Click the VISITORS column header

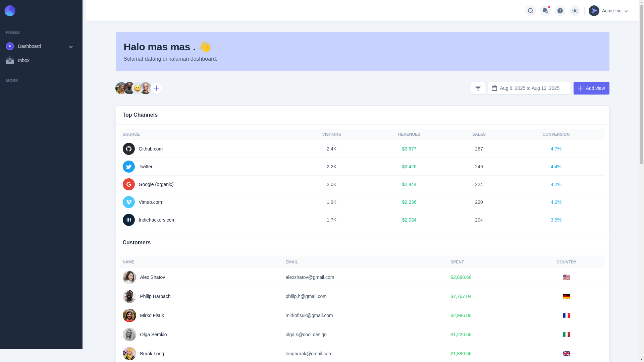[x=331, y=134]
